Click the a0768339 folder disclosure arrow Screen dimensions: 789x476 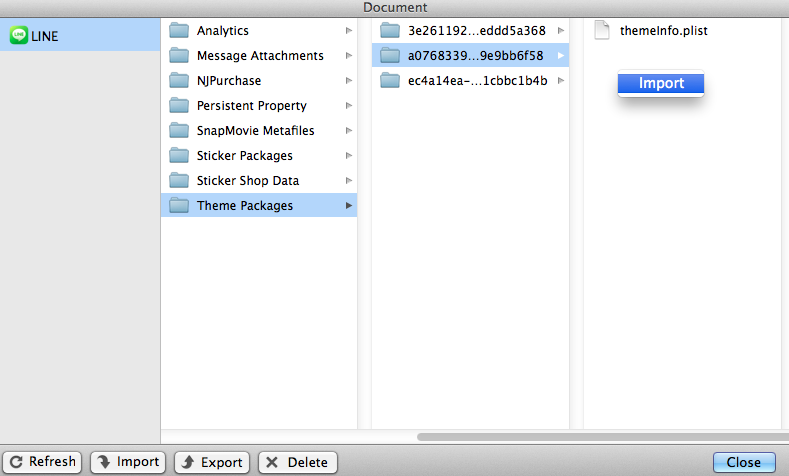pos(561,55)
